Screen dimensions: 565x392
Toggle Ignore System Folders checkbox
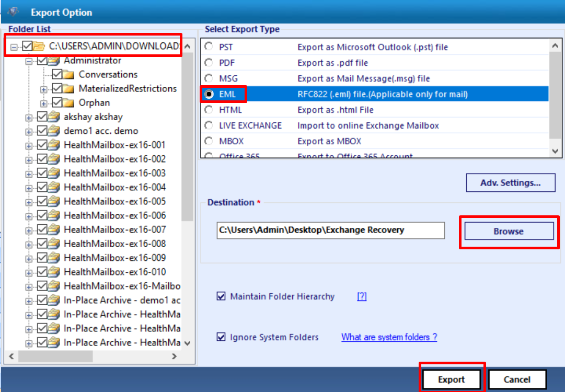coord(221,337)
